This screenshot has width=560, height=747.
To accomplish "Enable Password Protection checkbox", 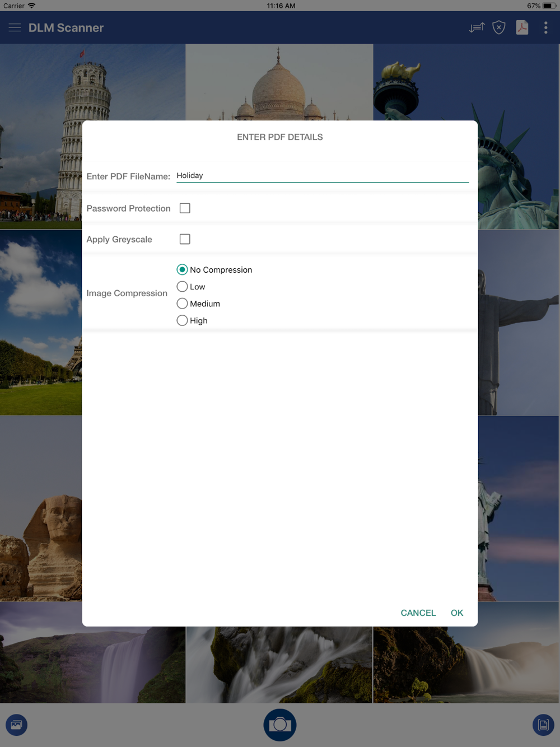I will 185,208.
